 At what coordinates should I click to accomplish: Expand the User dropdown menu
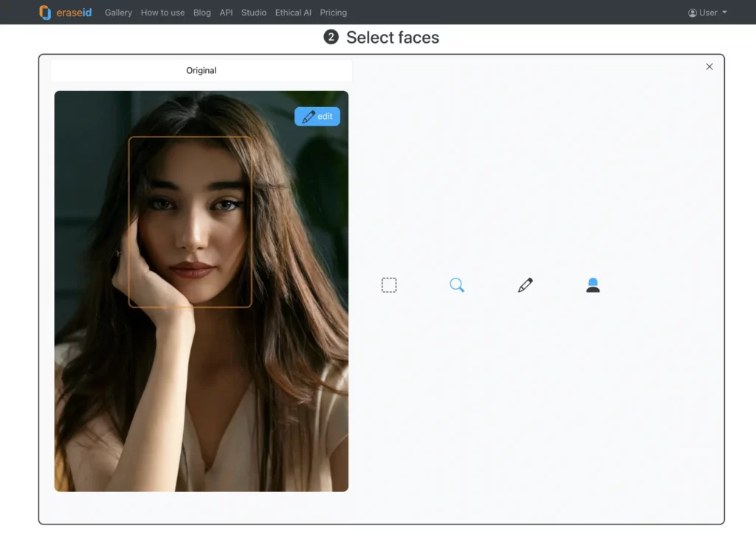(707, 12)
